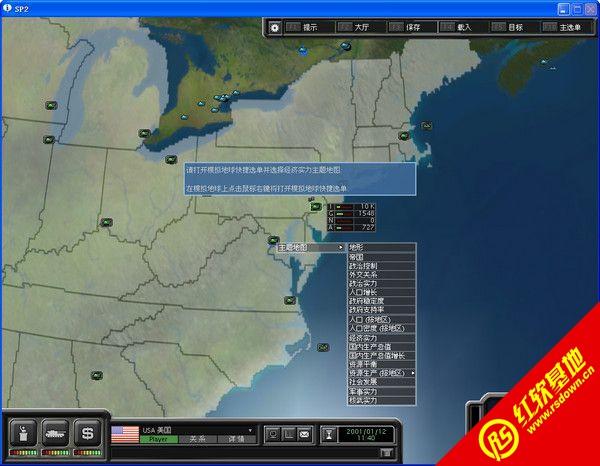Click the politics status meter bar
Image resolution: width=600 pixels, height=466 pixels.
(23, 453)
